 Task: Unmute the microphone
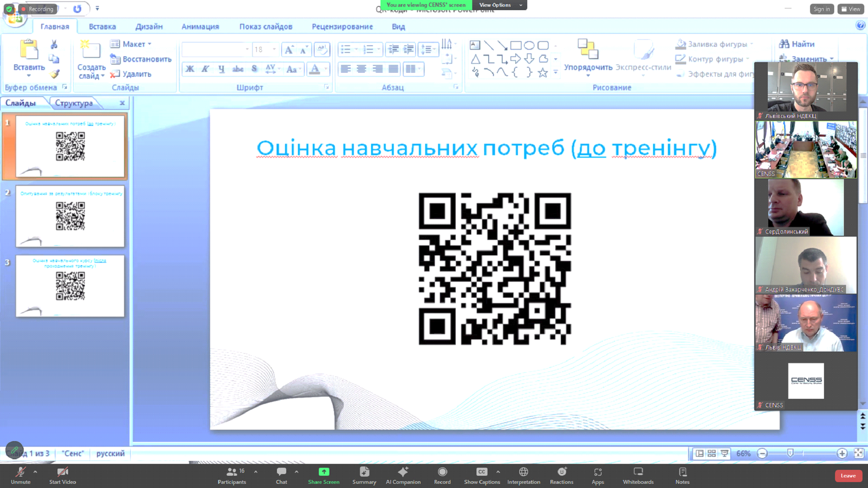point(20,475)
